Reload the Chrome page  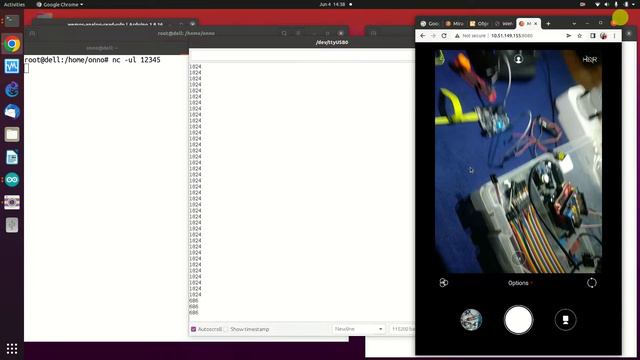click(x=444, y=36)
